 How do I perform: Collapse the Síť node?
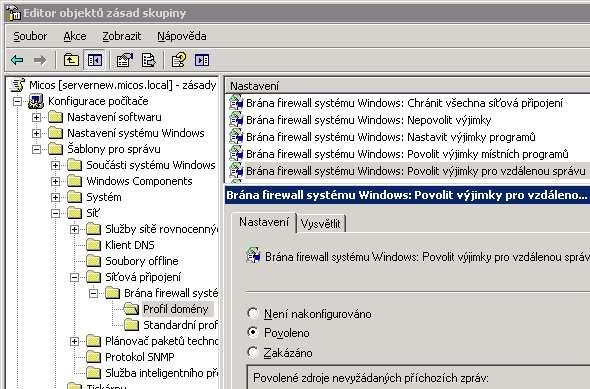pos(55,213)
